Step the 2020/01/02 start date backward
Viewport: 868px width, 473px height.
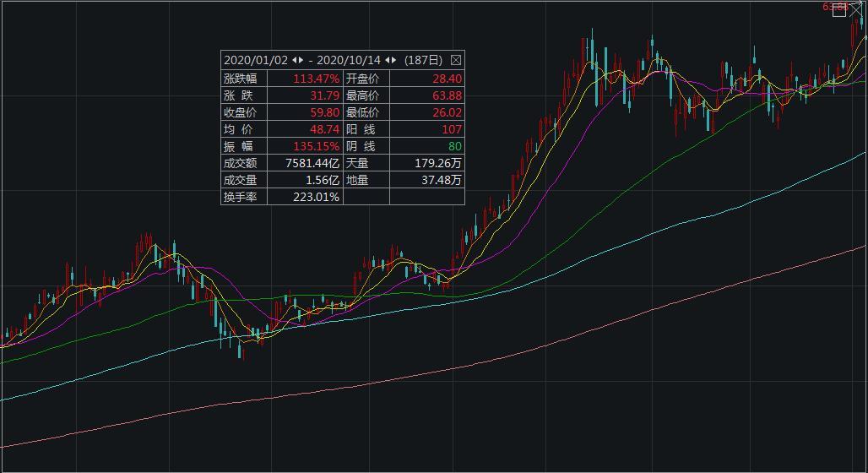[295, 60]
